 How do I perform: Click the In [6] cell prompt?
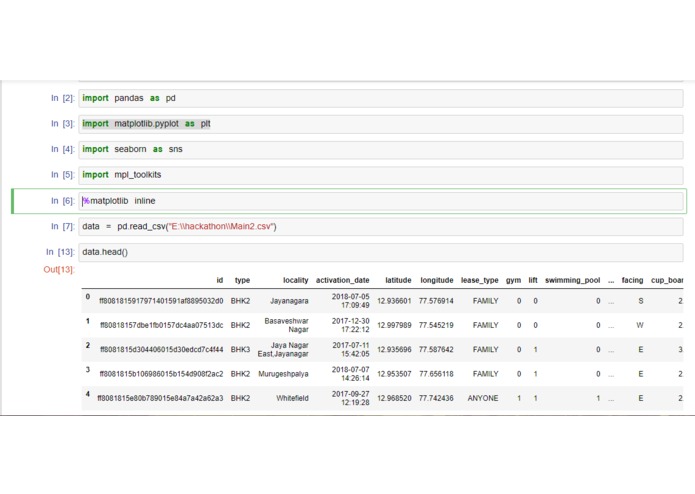(x=62, y=201)
